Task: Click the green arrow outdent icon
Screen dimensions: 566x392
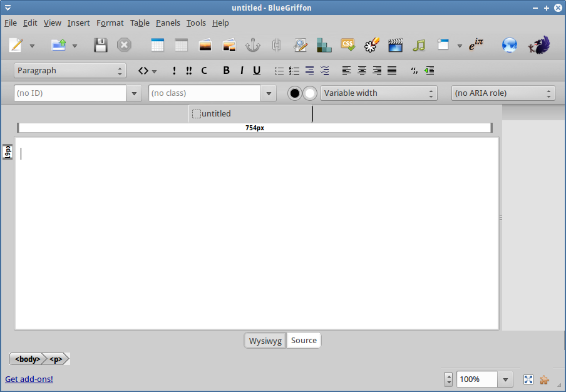Action: 429,70
